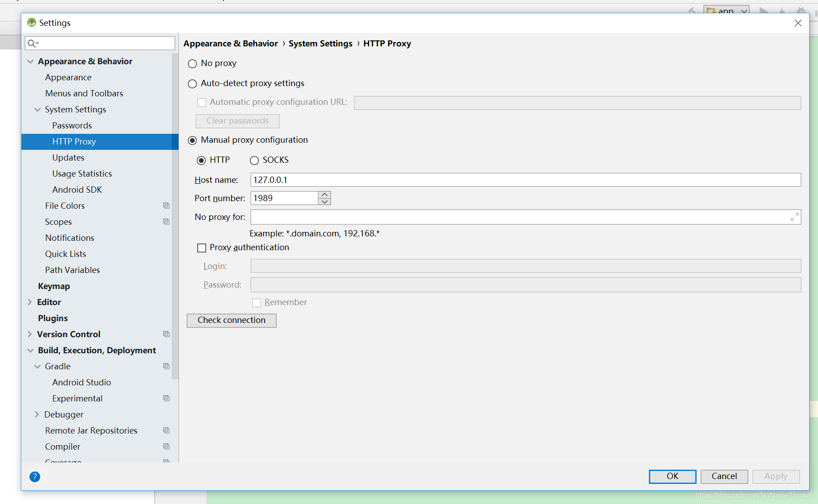Click the Port number field
The image size is (818, 504).
click(x=285, y=198)
